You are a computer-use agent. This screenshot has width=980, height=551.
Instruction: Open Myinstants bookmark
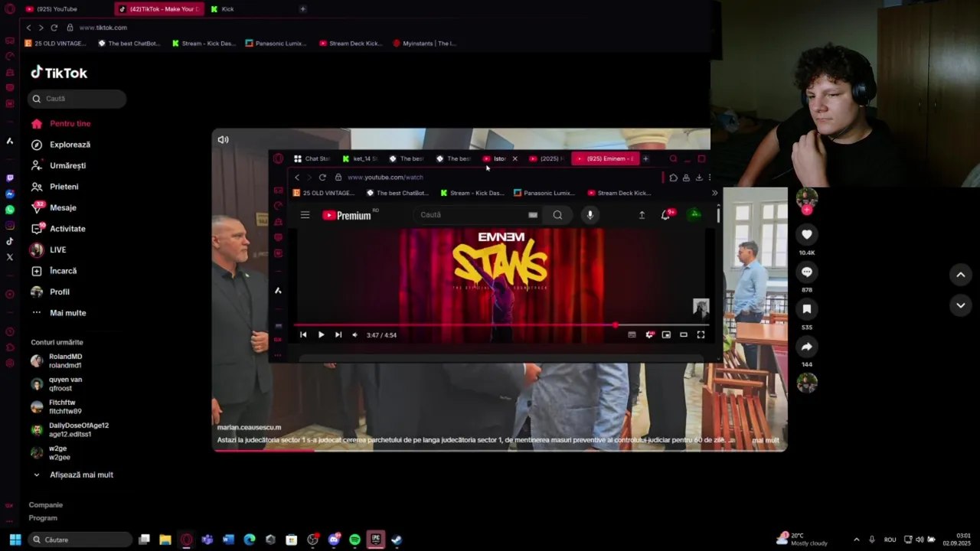(x=424, y=44)
